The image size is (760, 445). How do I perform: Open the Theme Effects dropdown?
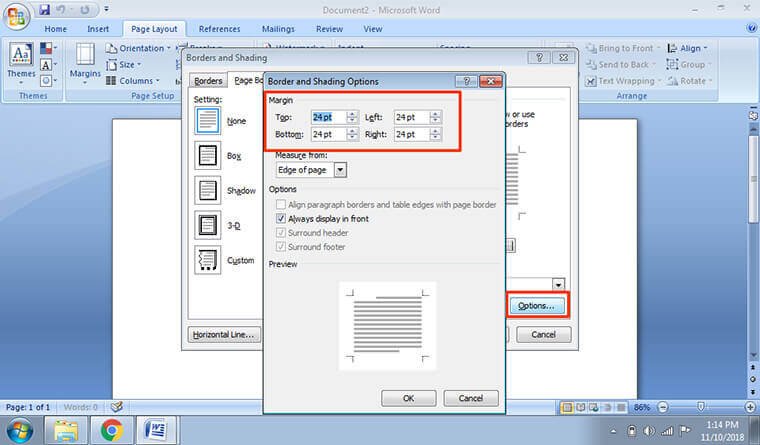pyautogui.click(x=48, y=80)
